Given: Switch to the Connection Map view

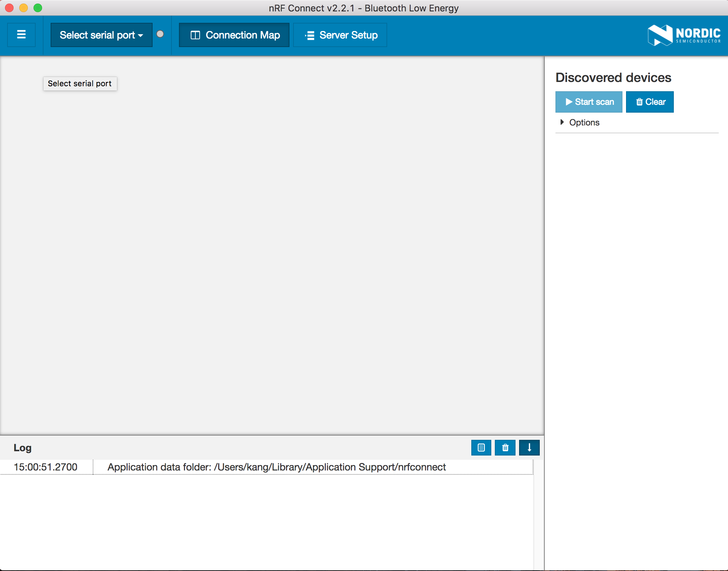Looking at the screenshot, I should click(x=234, y=35).
